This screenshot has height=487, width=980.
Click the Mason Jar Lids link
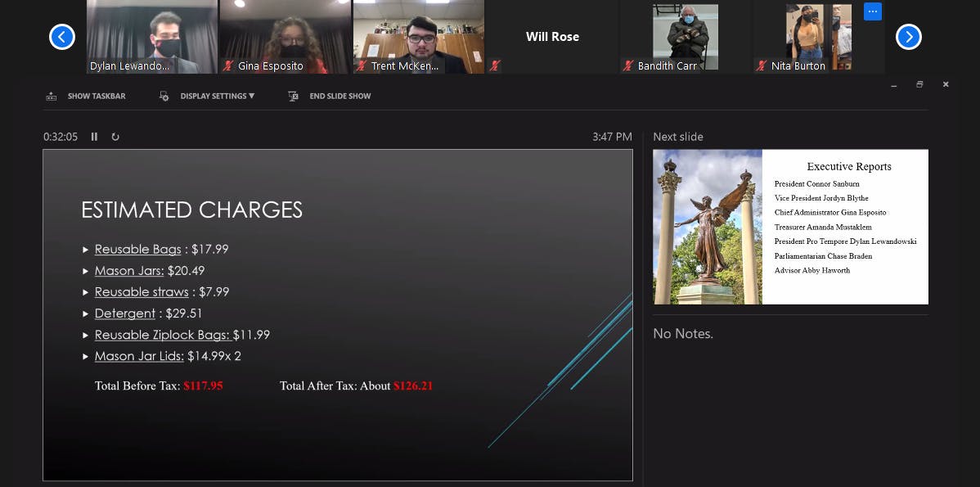(x=138, y=355)
